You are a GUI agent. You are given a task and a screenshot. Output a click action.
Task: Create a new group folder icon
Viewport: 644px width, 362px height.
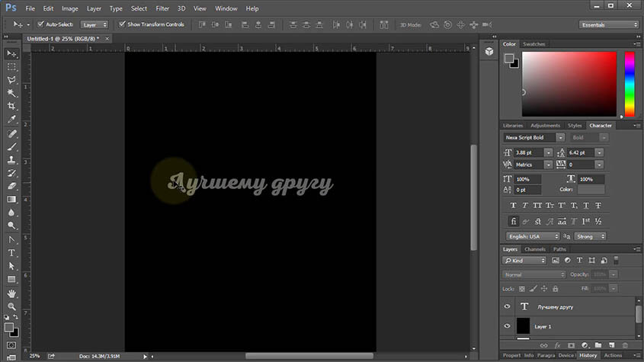click(x=598, y=345)
